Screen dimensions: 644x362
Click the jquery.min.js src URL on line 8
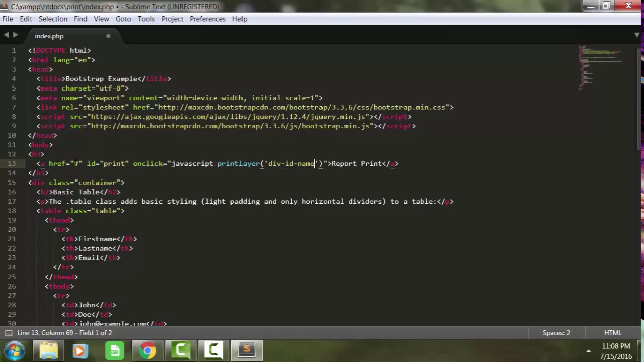point(229,117)
